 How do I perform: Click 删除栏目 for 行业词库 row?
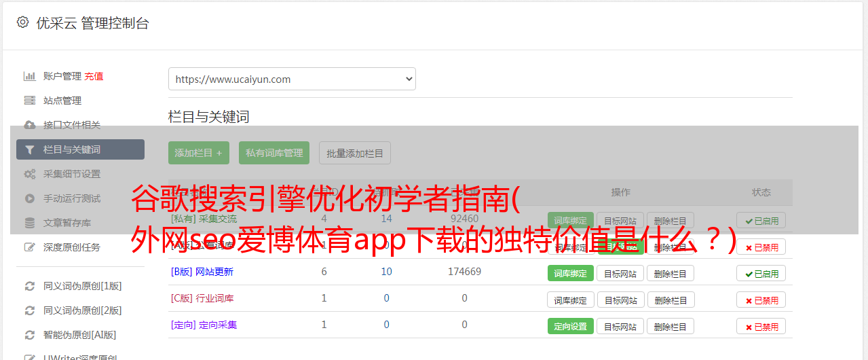coord(671,300)
